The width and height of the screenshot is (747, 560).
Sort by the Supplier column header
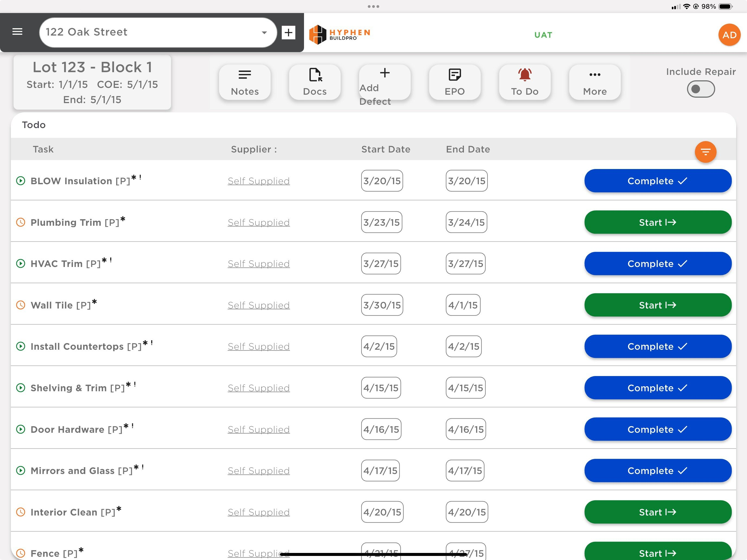254,149
